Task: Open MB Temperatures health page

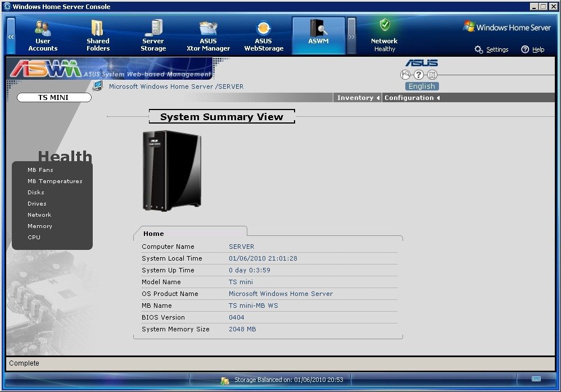Action: [x=55, y=181]
